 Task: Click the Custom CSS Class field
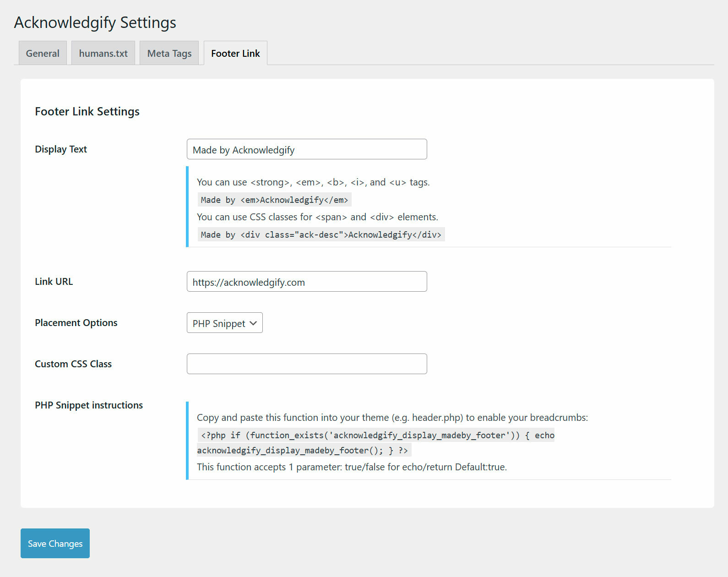[307, 364]
